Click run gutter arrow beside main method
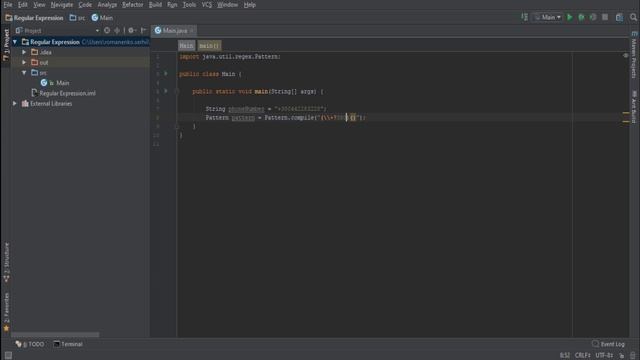Screen dimensions: 640x360 coord(166,91)
